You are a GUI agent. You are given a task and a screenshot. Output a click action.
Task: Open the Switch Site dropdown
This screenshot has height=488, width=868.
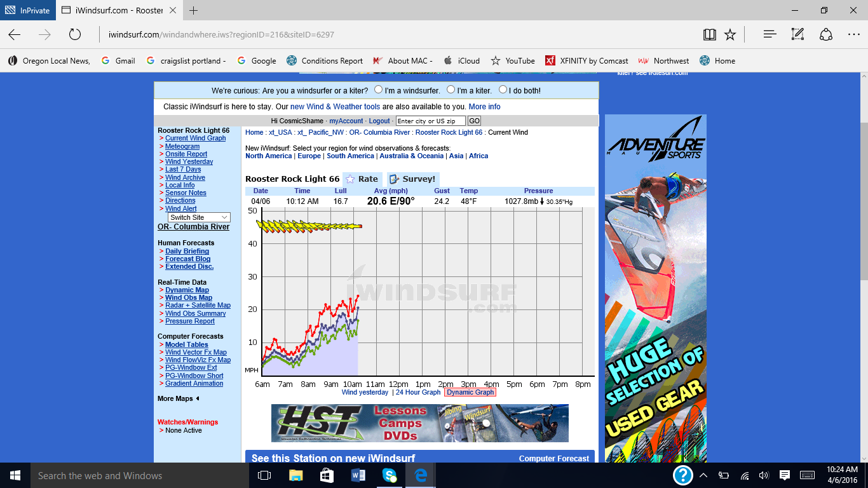click(199, 217)
